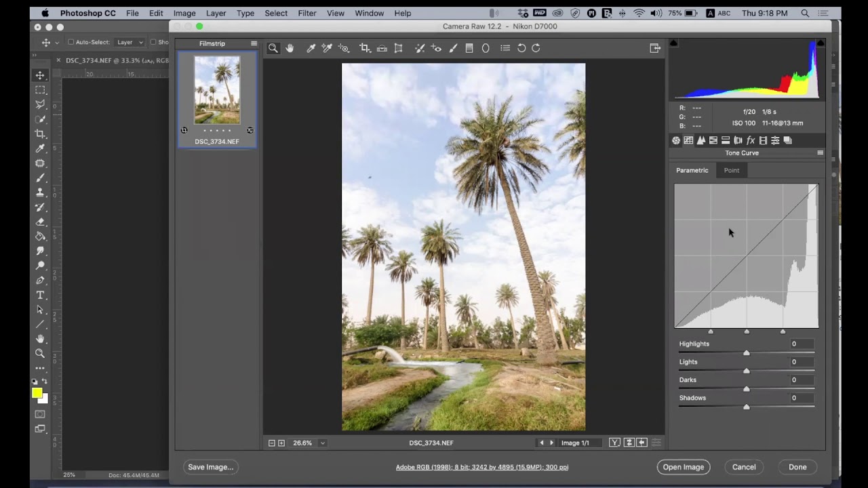Open the Transform tool
The height and width of the screenshot is (488, 868).
(399, 48)
